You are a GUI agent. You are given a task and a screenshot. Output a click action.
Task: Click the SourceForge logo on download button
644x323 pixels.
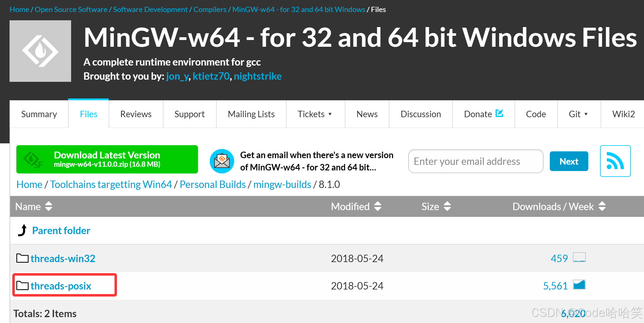pyautogui.click(x=32, y=159)
